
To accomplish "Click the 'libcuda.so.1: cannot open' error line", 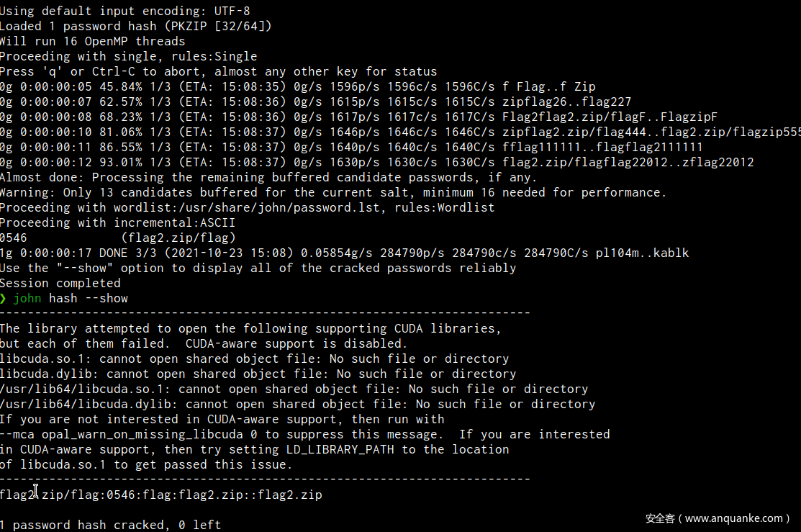I will 254,359.
